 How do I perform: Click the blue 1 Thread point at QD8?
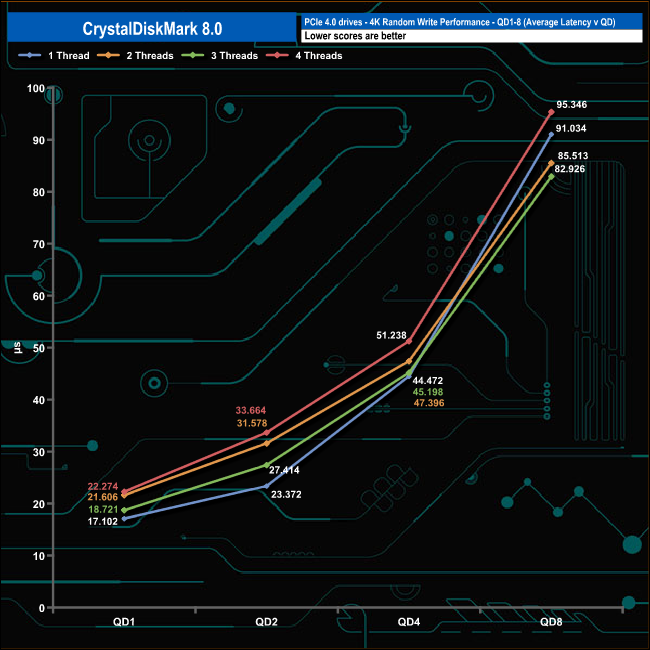click(x=551, y=134)
